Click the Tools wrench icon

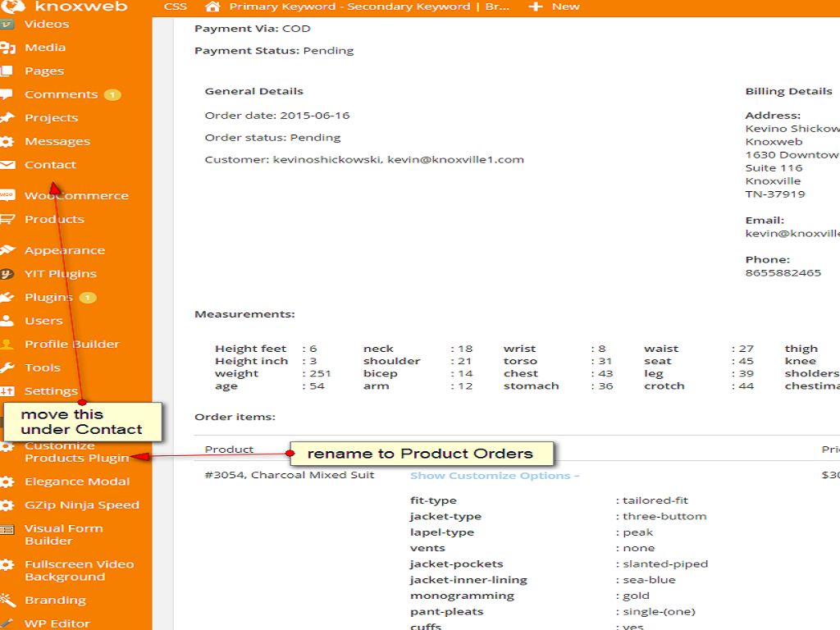(x=7, y=367)
